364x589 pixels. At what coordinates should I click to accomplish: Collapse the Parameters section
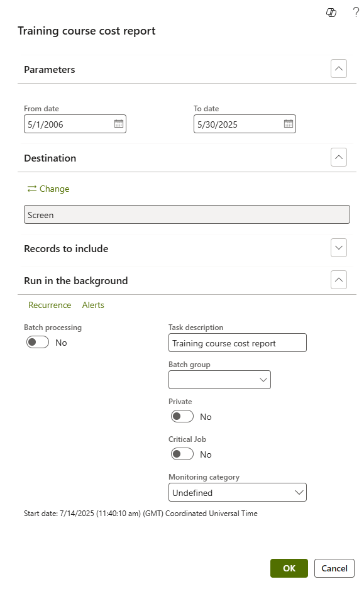[x=338, y=69]
